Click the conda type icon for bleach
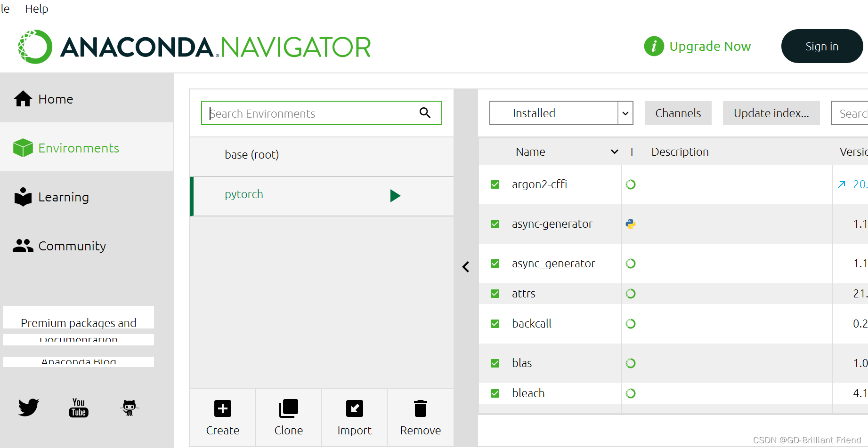The width and height of the screenshot is (868, 448). point(631,393)
